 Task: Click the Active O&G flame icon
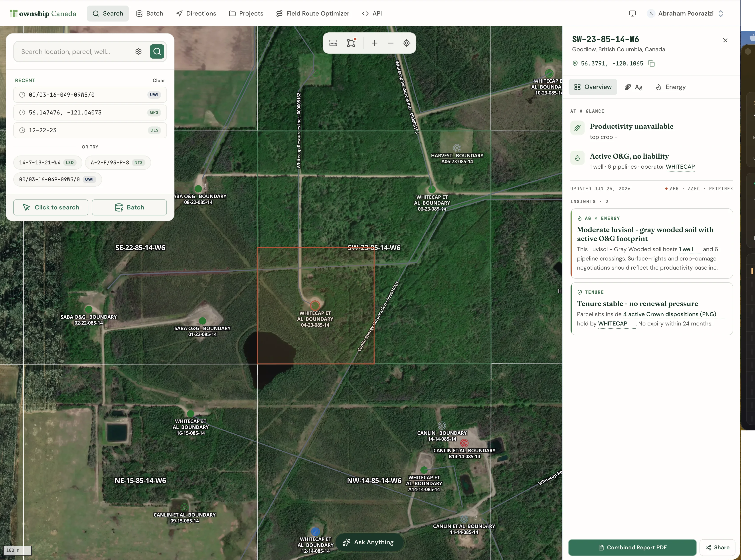(x=577, y=158)
